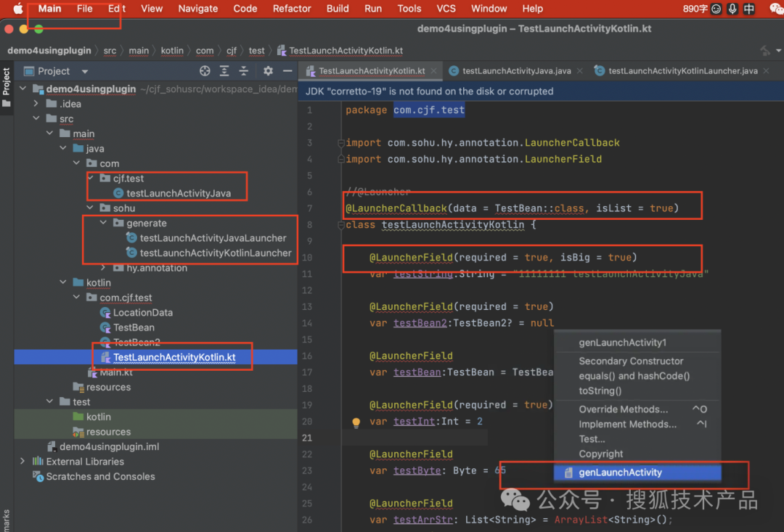Collapse the generate package
The height and width of the screenshot is (532, 784).
click(103, 223)
